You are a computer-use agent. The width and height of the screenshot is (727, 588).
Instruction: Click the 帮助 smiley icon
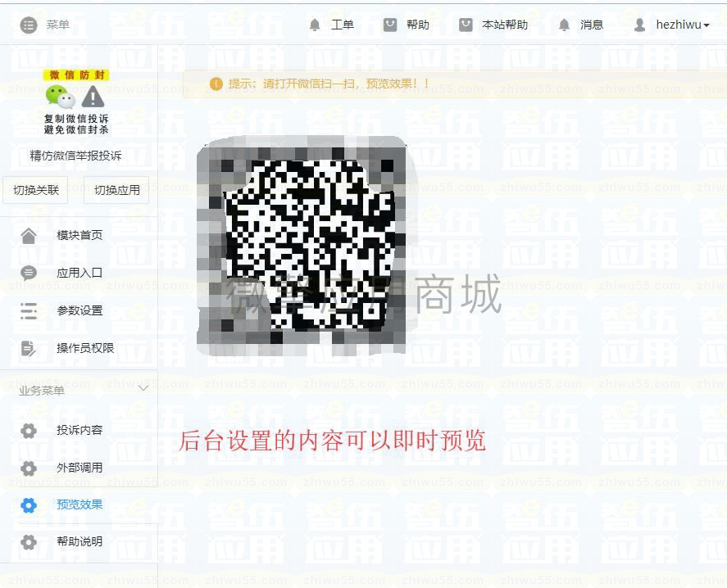390,24
